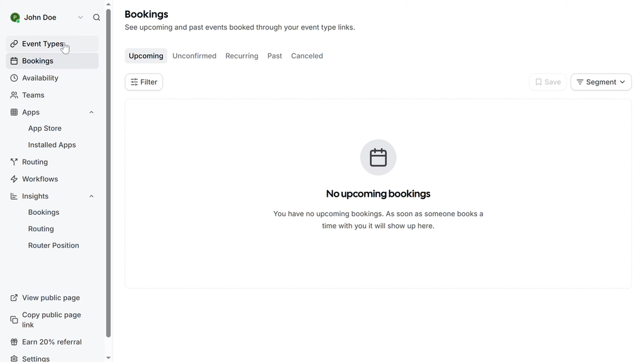Switch to the Past bookings tab
The height and width of the screenshot is (362, 644).
(274, 56)
